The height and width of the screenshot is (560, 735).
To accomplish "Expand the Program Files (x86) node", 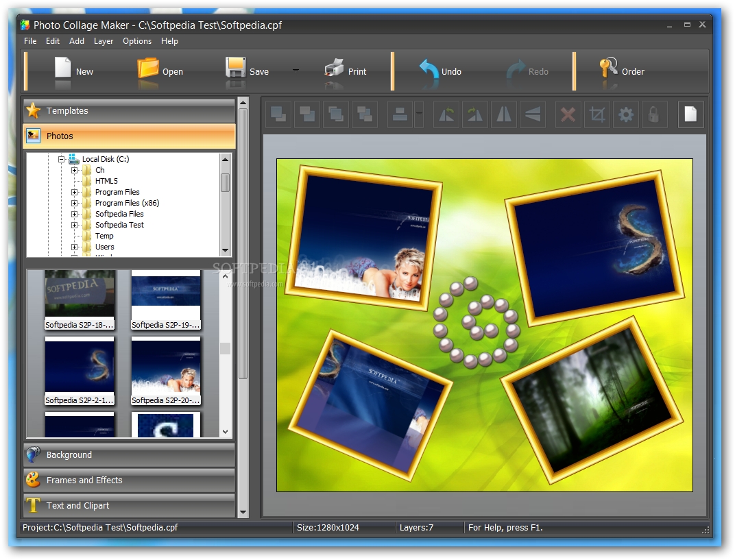I will [74, 203].
